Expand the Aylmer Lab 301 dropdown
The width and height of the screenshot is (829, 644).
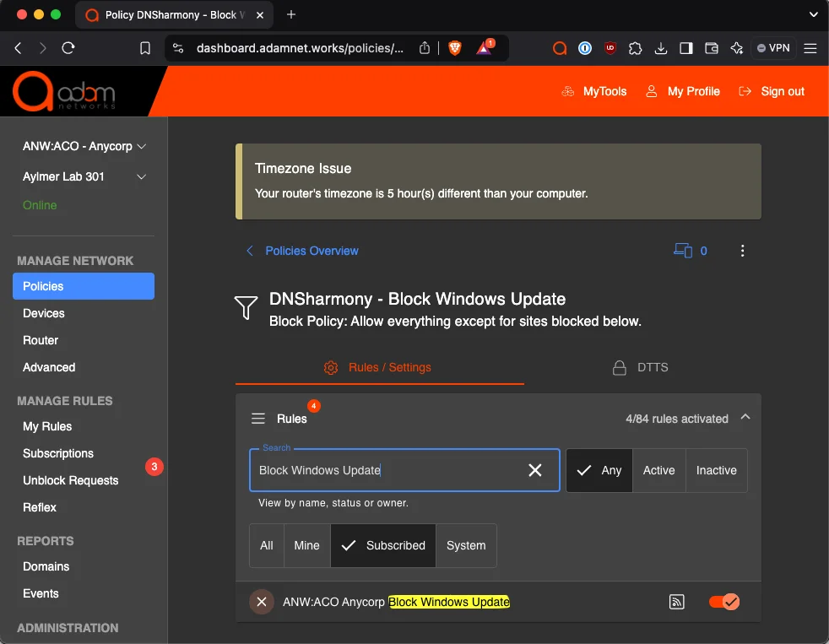[x=84, y=176]
